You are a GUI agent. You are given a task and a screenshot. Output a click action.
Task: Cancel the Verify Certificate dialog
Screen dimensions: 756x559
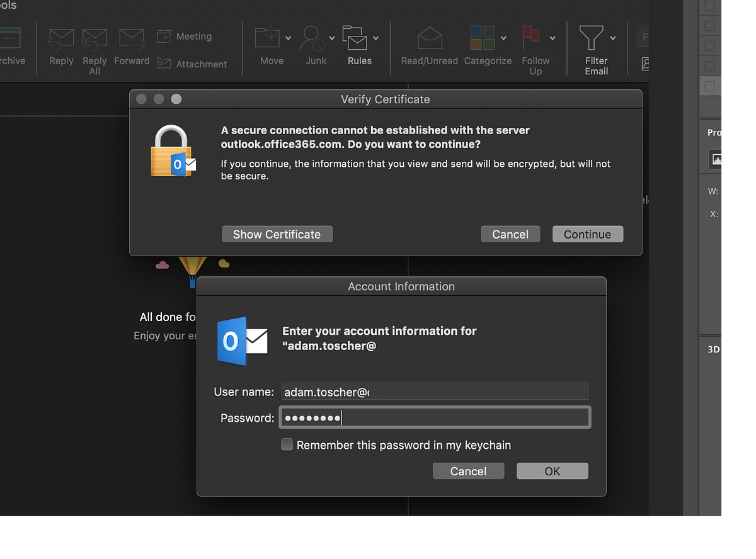click(510, 234)
